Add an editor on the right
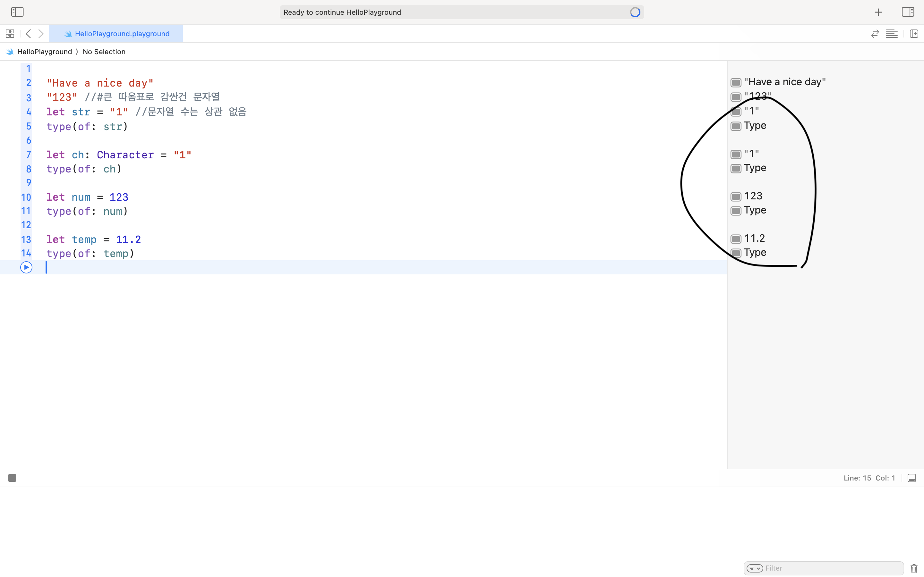The height and width of the screenshot is (577, 924). (x=914, y=34)
